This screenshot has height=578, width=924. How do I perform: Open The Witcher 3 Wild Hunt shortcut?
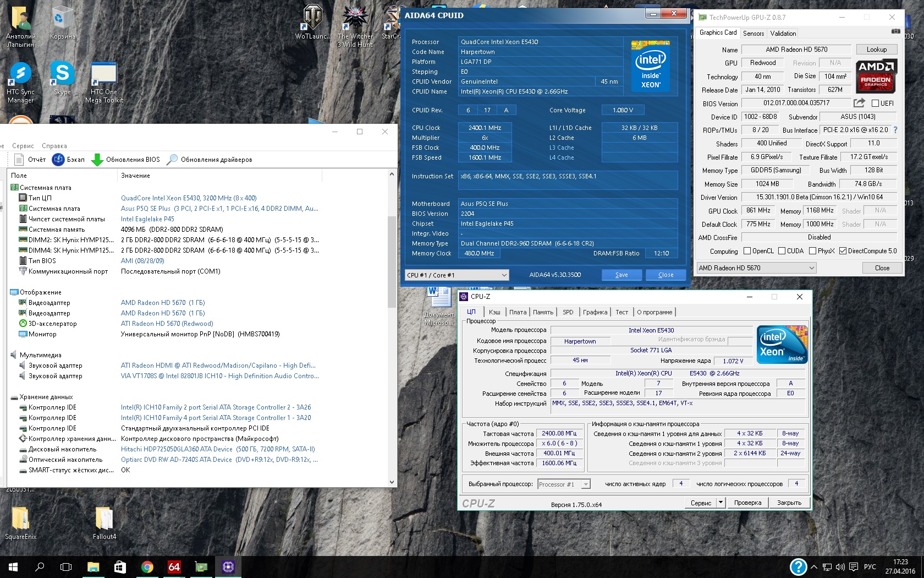tap(355, 26)
